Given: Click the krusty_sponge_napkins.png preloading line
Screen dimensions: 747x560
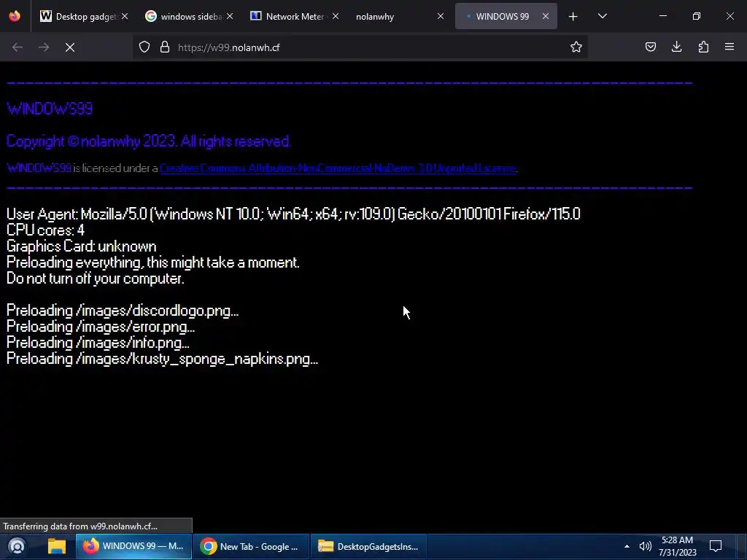Looking at the screenshot, I should pyautogui.click(x=162, y=359).
